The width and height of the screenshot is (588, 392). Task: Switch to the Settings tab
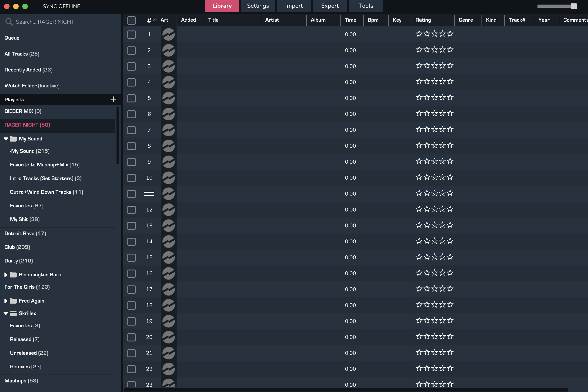tap(258, 6)
